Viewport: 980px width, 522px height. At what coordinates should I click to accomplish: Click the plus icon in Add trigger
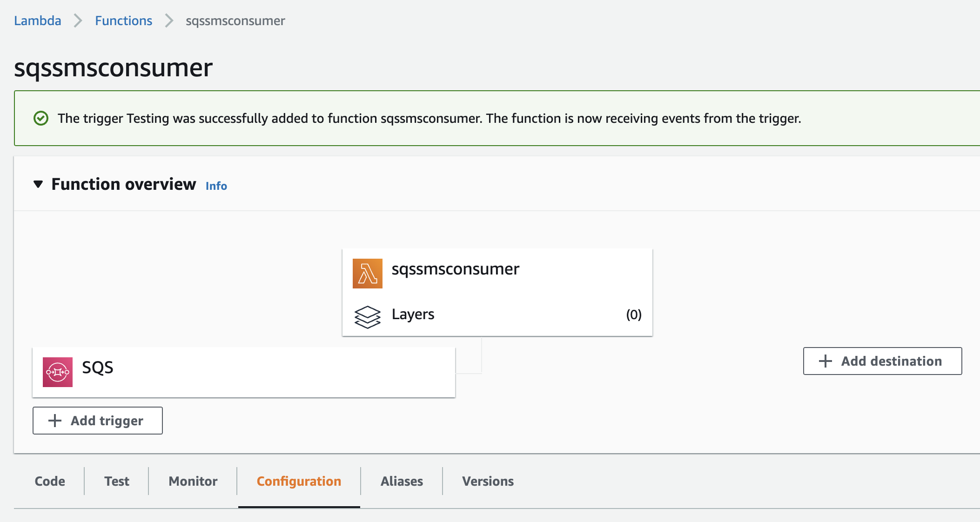[55, 421]
